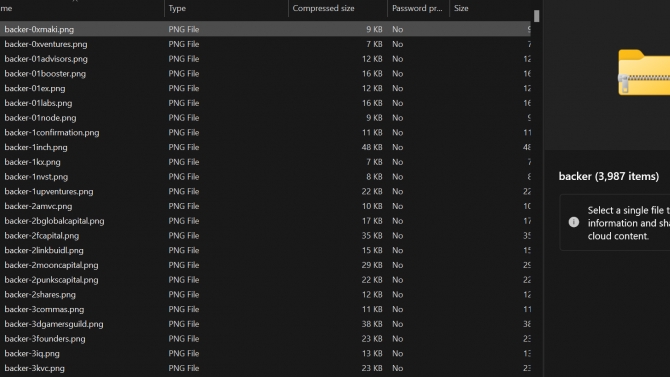Click the vertical scrollbar thumb of file list
This screenshot has height=377, width=670.
coord(537,16)
